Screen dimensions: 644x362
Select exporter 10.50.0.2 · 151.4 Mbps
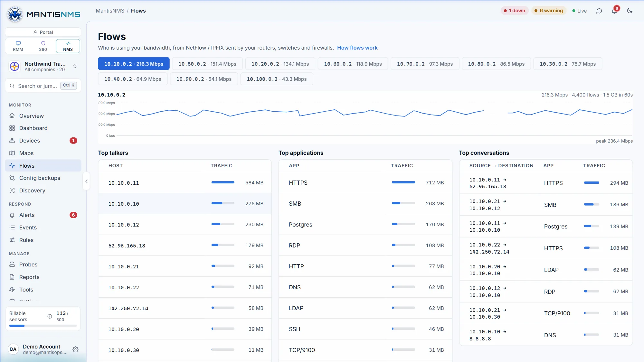207,64
